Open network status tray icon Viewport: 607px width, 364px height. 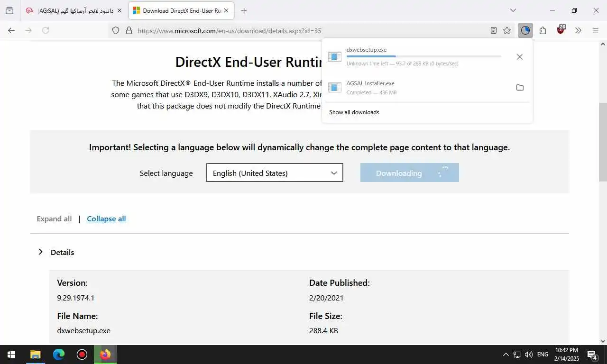517,355
